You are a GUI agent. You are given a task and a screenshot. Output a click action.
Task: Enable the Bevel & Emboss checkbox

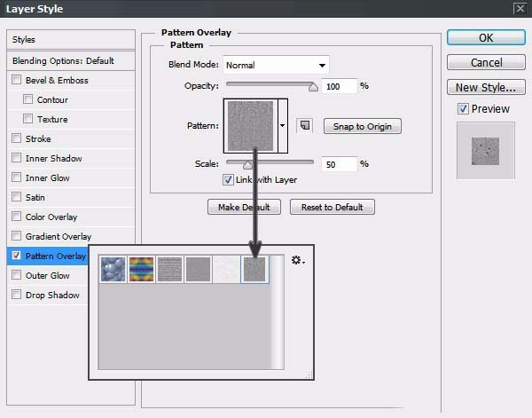(17, 81)
